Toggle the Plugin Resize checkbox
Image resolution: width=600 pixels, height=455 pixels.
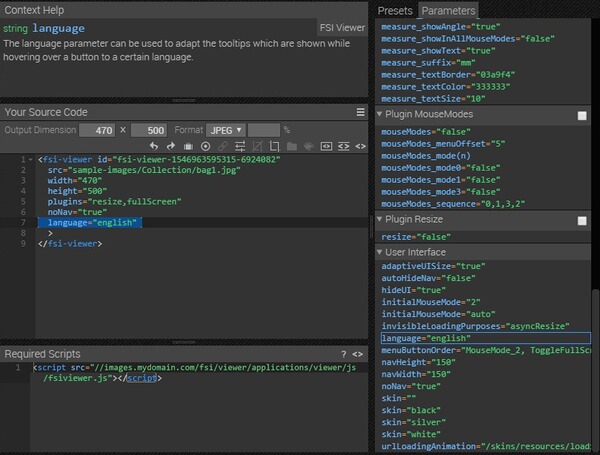tap(582, 220)
